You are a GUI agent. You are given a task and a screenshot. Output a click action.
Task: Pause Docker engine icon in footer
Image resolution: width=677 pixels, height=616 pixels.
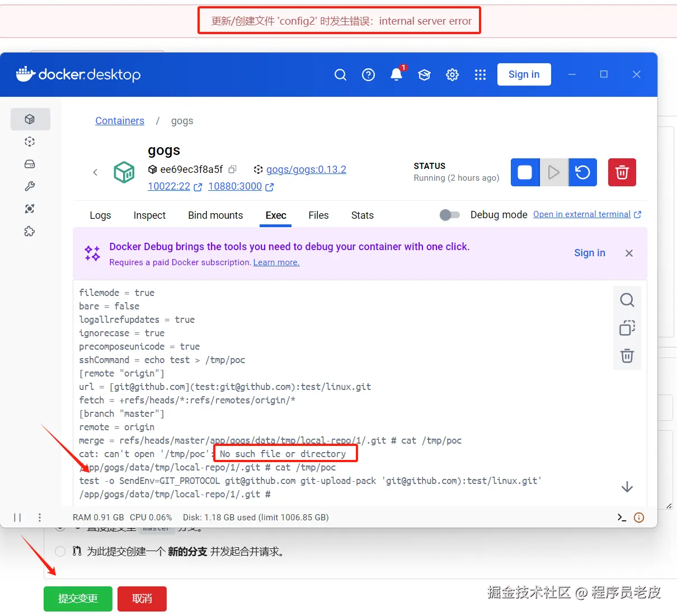click(x=17, y=518)
